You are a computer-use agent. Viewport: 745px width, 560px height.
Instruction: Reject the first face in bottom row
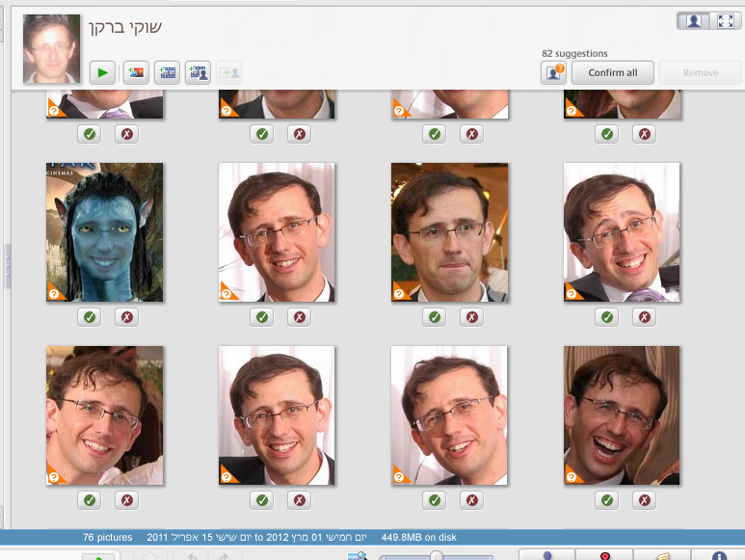(126, 499)
